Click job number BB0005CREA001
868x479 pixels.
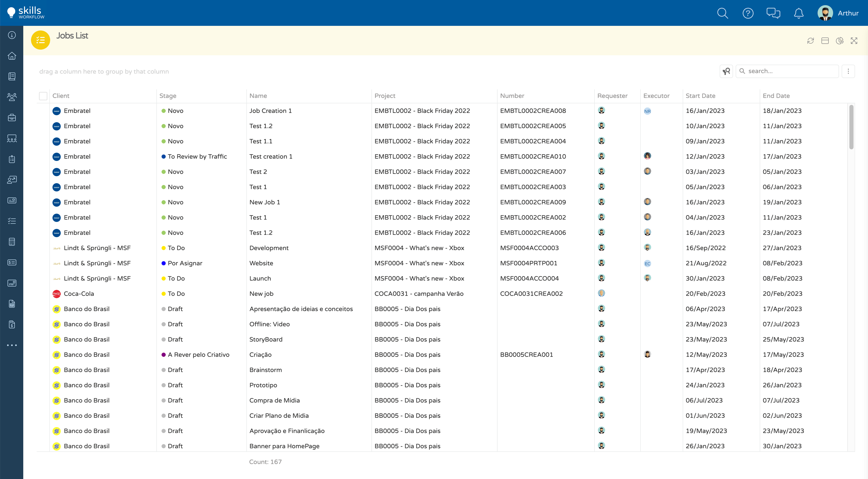(526, 355)
